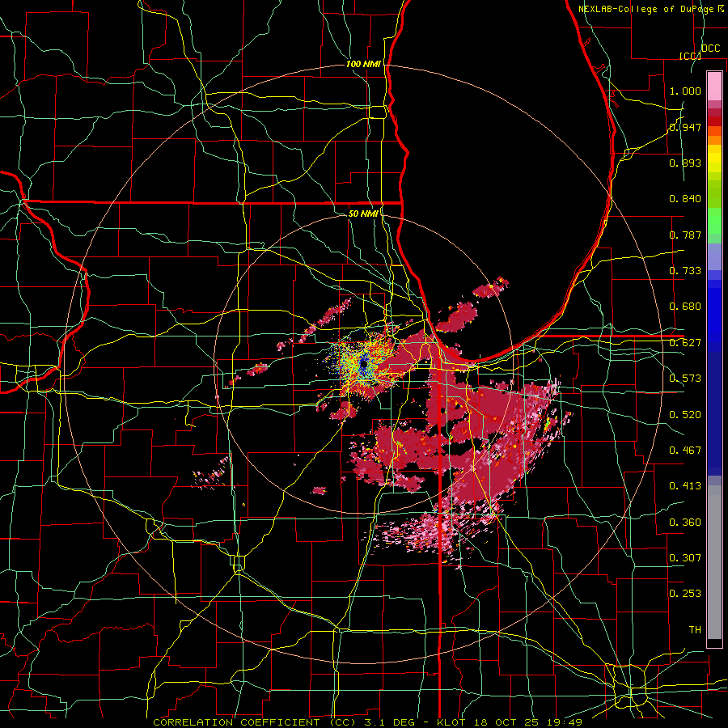This screenshot has height=728, width=728.
Task: Select the 0.840 legend value
Action: coord(685,199)
